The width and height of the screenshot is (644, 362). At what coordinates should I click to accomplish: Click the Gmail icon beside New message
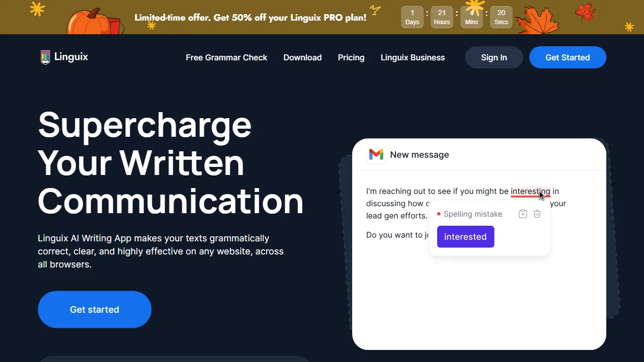(x=376, y=155)
